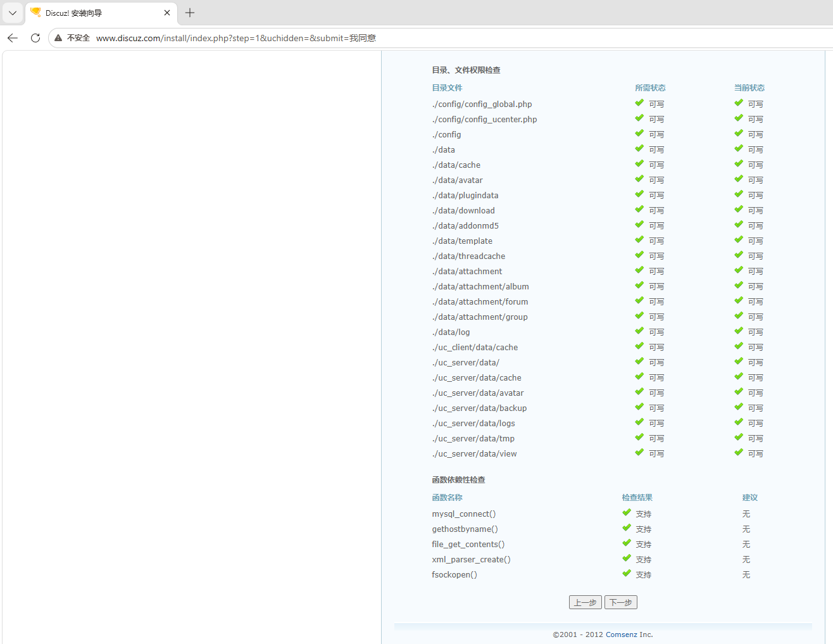Open the Comsenz link in footer
833x644 pixels.
(x=622, y=635)
